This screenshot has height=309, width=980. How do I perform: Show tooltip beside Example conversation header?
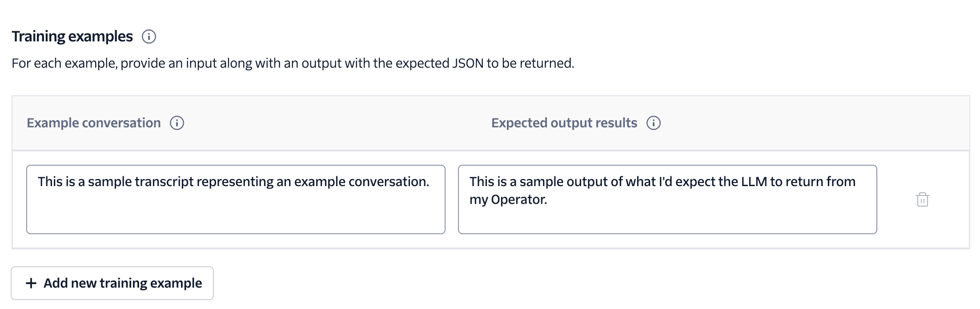click(177, 123)
